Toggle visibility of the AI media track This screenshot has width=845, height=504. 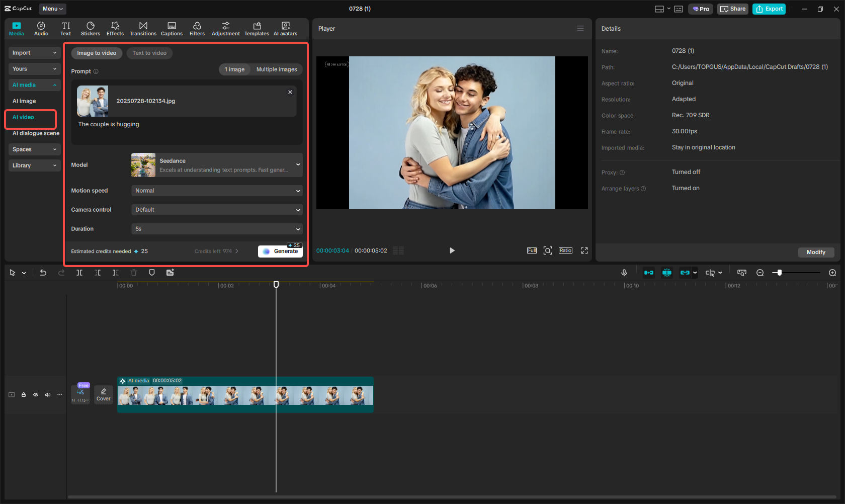click(x=35, y=395)
